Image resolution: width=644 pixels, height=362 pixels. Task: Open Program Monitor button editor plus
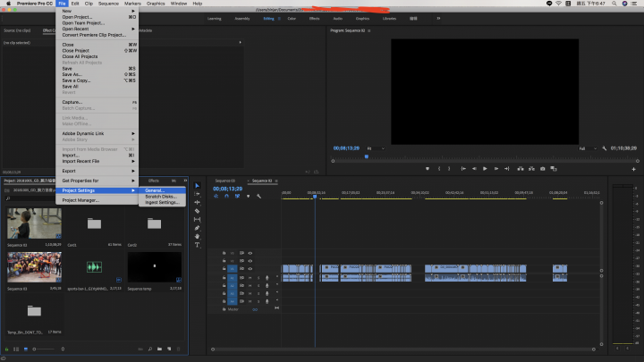pyautogui.click(x=634, y=169)
